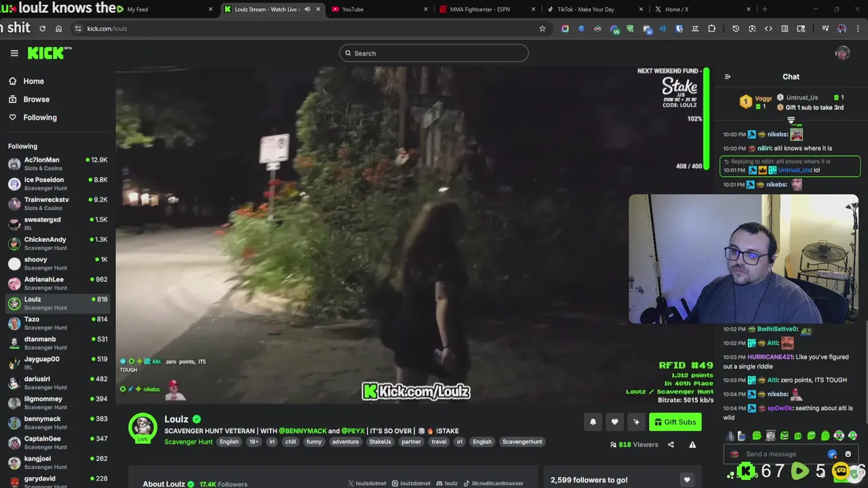Click the sparkle button next to Gift Subs
The height and width of the screenshot is (488, 868).
[x=636, y=422]
